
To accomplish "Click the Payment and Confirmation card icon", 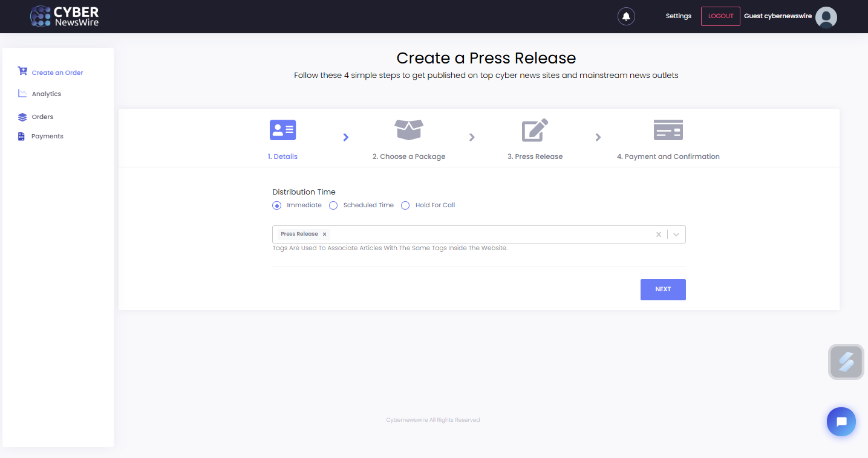I will point(668,130).
